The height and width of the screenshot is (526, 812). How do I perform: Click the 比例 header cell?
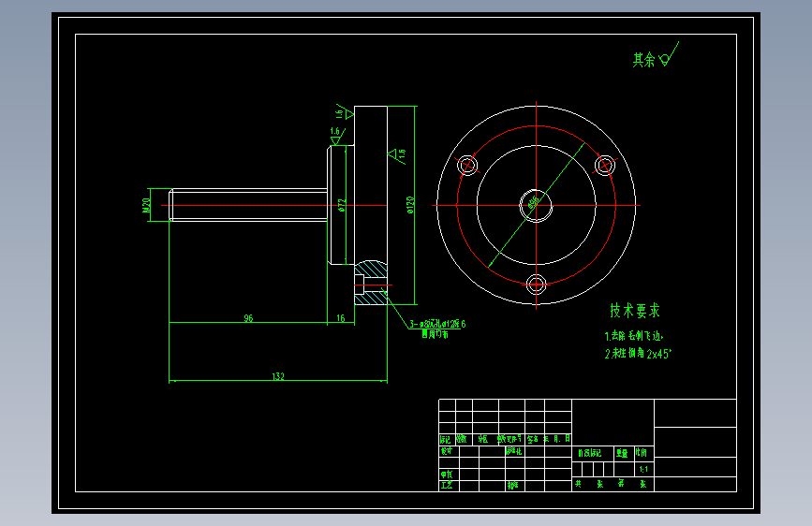tap(642, 453)
